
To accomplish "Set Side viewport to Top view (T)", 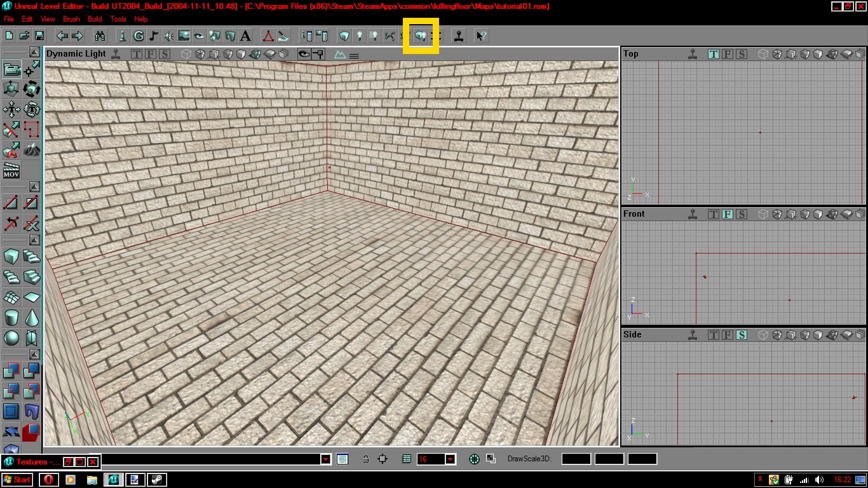I will [x=714, y=335].
